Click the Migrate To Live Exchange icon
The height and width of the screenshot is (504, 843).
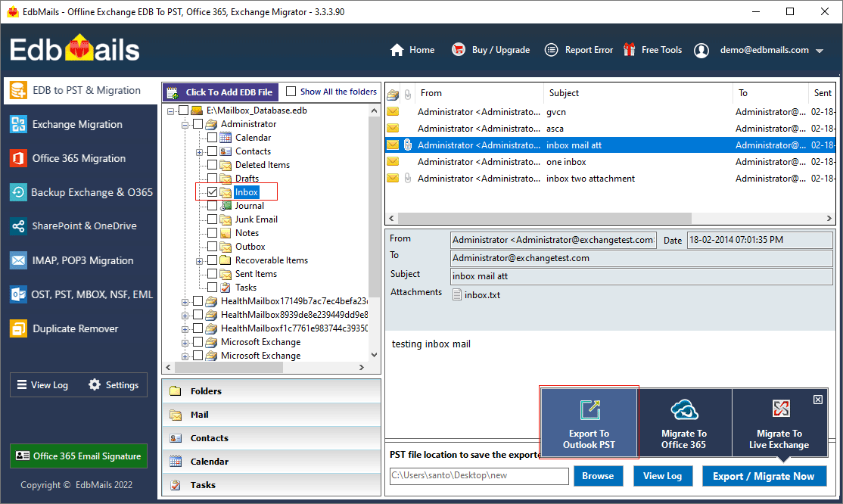pyautogui.click(x=781, y=409)
